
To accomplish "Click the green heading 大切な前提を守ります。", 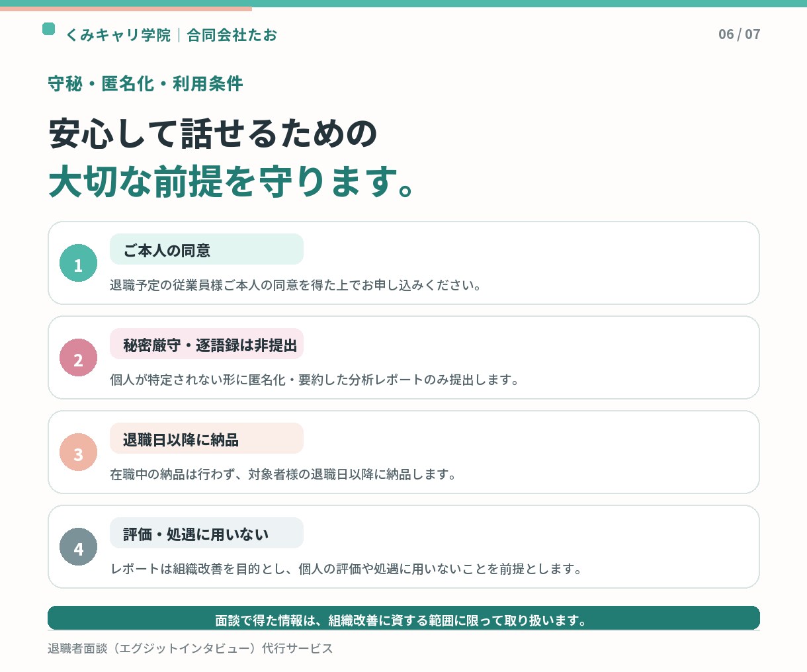I will (232, 181).
